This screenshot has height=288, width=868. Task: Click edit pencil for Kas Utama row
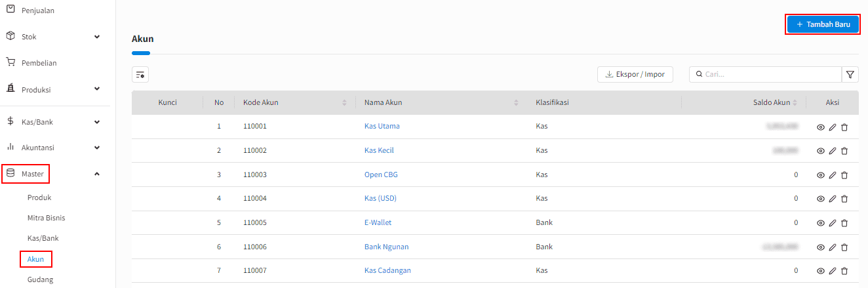coord(833,127)
